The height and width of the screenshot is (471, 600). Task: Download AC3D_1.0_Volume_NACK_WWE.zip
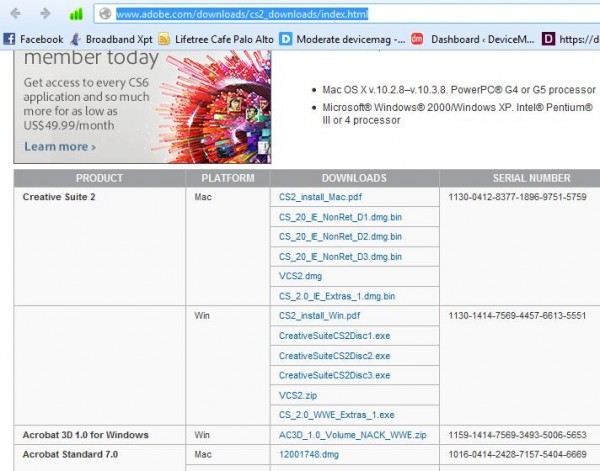tap(352, 435)
